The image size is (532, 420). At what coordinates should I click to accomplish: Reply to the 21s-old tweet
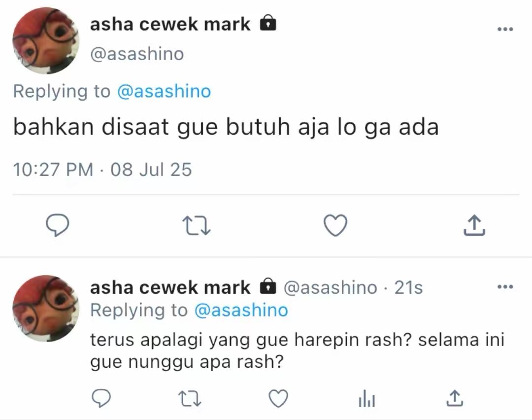[x=101, y=398]
